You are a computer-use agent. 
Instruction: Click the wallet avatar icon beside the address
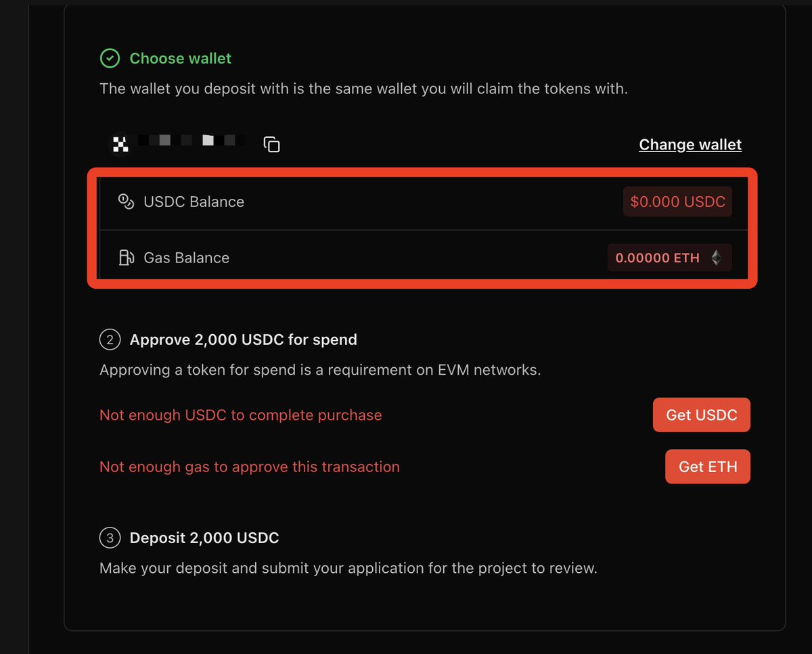click(x=120, y=143)
